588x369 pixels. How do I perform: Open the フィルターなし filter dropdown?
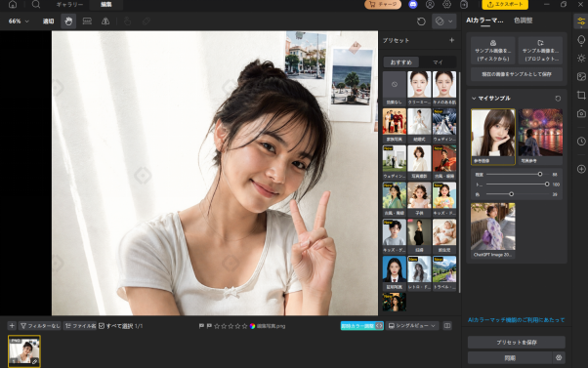tap(40, 326)
